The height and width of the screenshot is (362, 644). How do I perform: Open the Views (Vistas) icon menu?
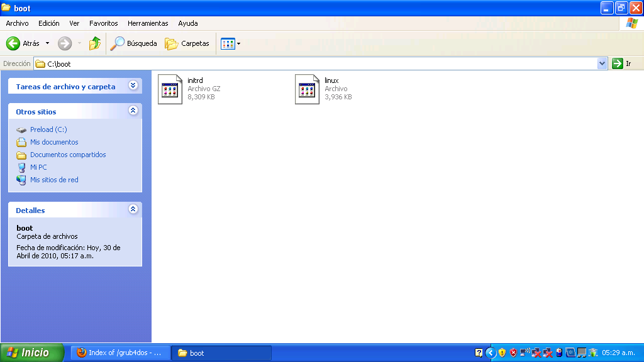(230, 43)
